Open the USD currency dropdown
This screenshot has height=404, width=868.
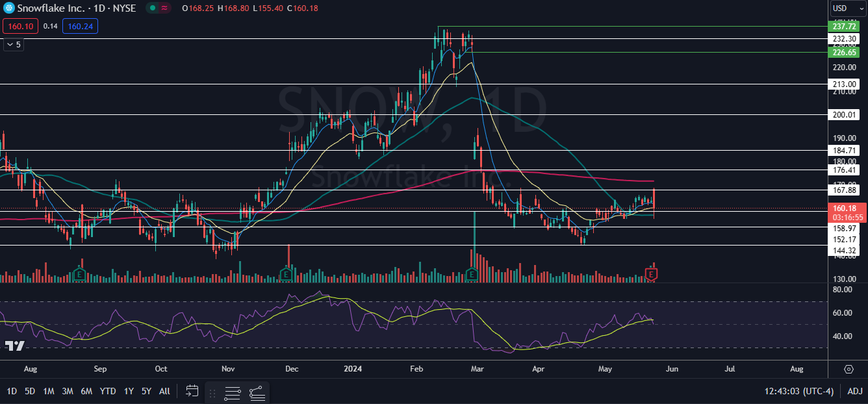point(847,8)
